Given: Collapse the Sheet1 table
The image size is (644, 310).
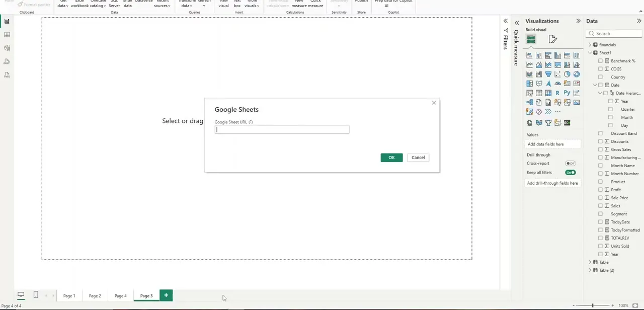Looking at the screenshot, I should [590, 53].
